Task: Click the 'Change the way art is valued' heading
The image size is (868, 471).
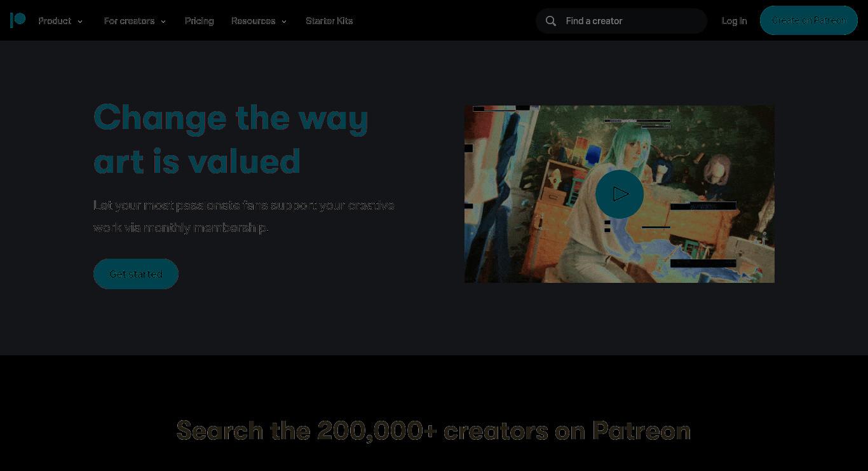Action: (x=231, y=139)
